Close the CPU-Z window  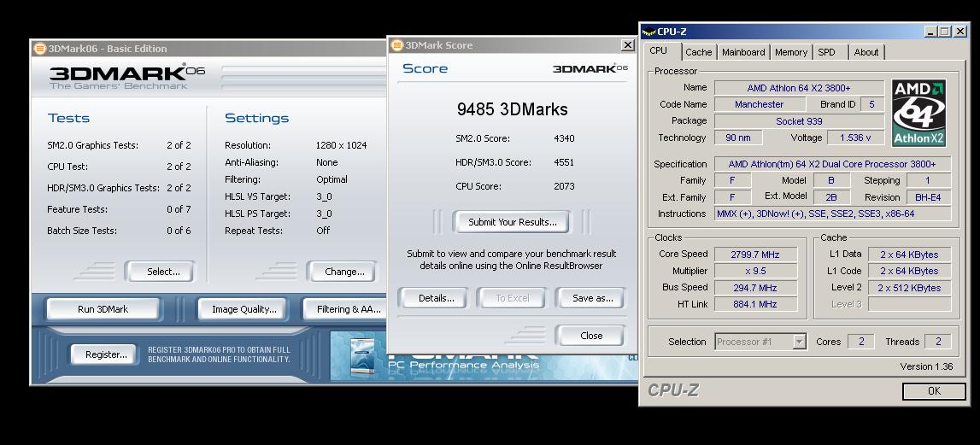pos(959,32)
